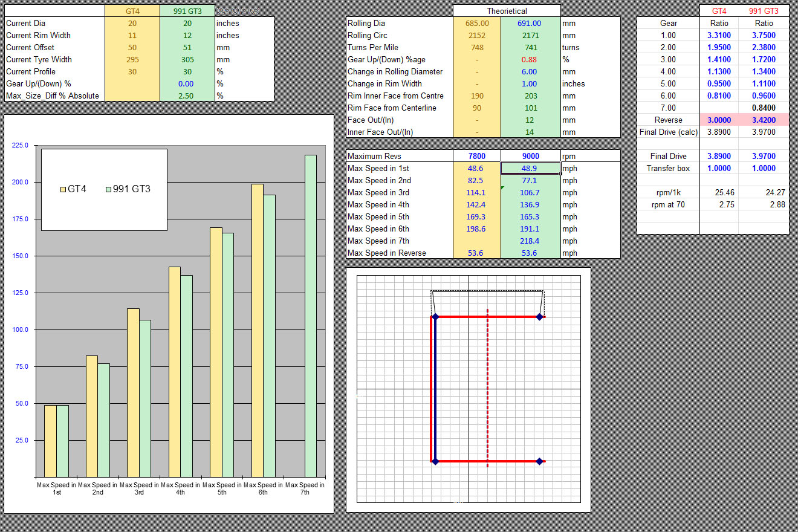Viewport: 798px width, 532px height.
Task: Click the GT4 legend color swatch in chart
Action: click(x=63, y=189)
